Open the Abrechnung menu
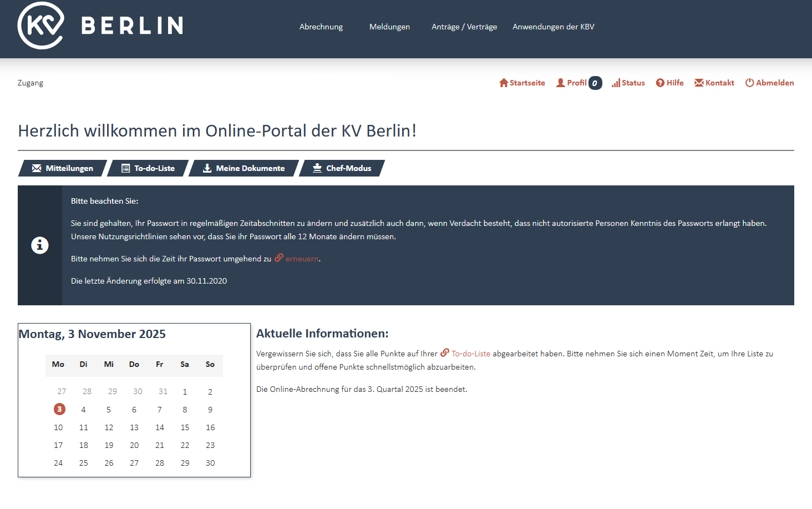This screenshot has height=509, width=812. (321, 27)
